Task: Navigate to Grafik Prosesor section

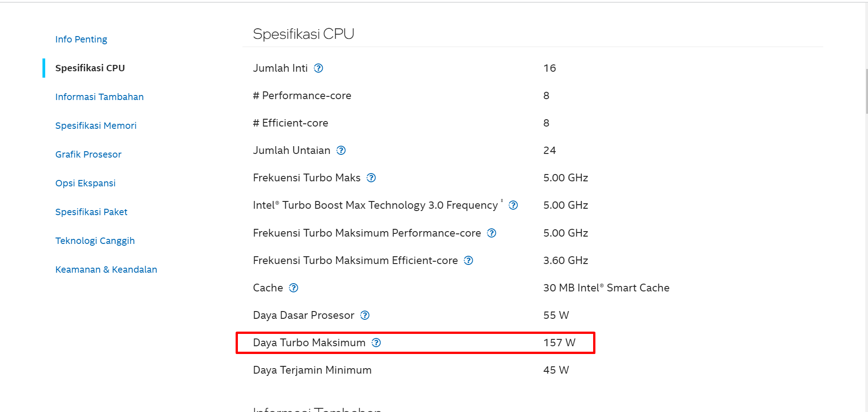Action: click(89, 154)
